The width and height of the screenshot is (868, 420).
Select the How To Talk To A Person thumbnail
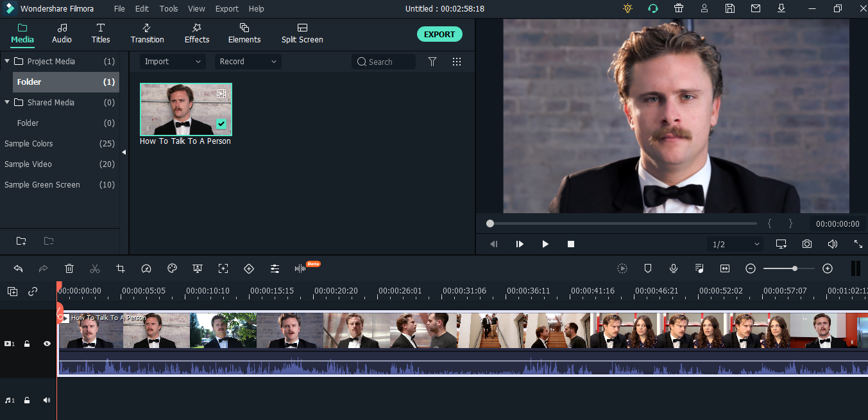tap(185, 109)
